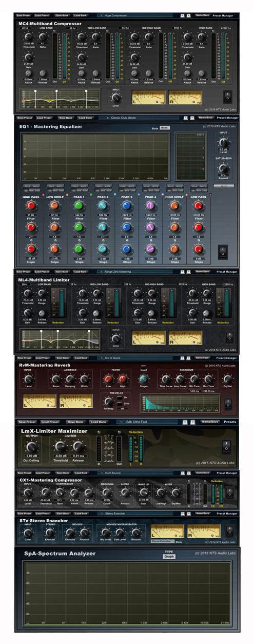The height and width of the screenshot is (644, 253).
Task: Click Load Bank on the ML4 limiter
Action: tap(81, 271)
